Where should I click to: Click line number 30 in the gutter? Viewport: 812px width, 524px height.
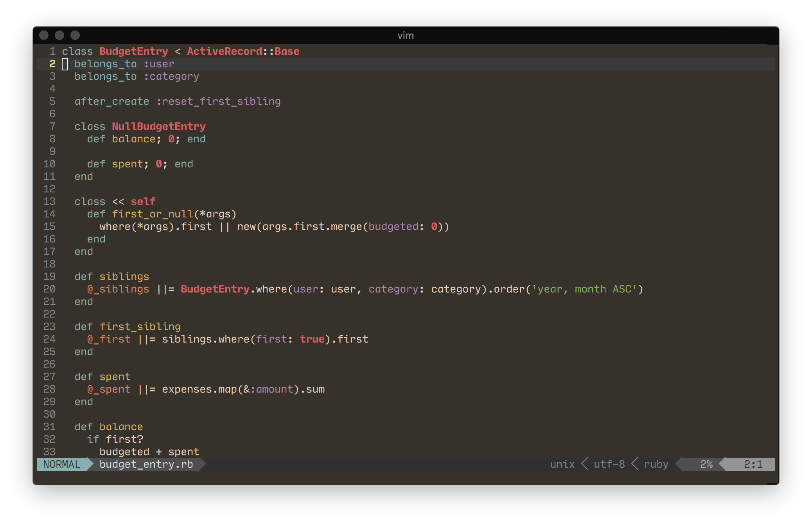[49, 414]
